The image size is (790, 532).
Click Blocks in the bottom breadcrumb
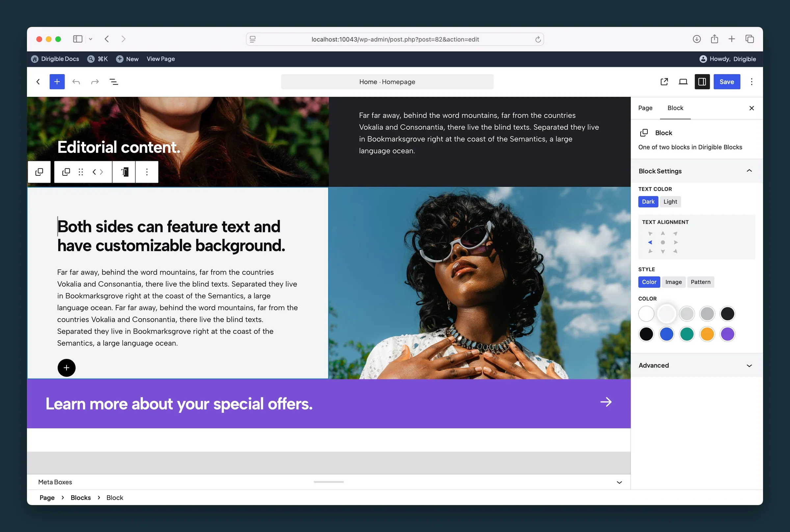click(81, 498)
